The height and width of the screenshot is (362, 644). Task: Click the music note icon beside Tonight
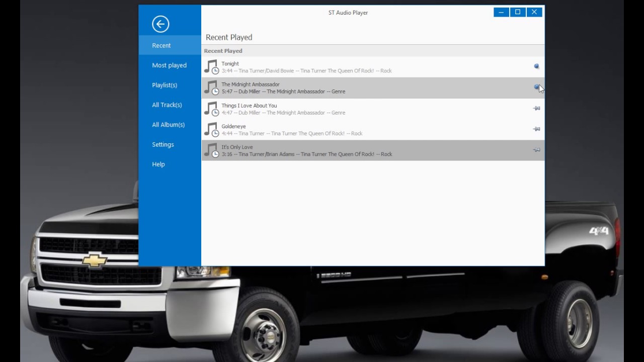(x=211, y=67)
